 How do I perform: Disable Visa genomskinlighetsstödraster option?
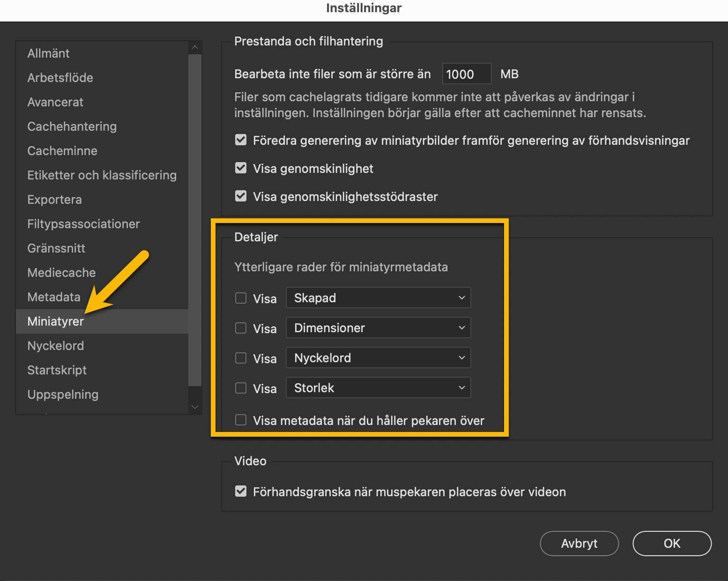[x=241, y=196]
